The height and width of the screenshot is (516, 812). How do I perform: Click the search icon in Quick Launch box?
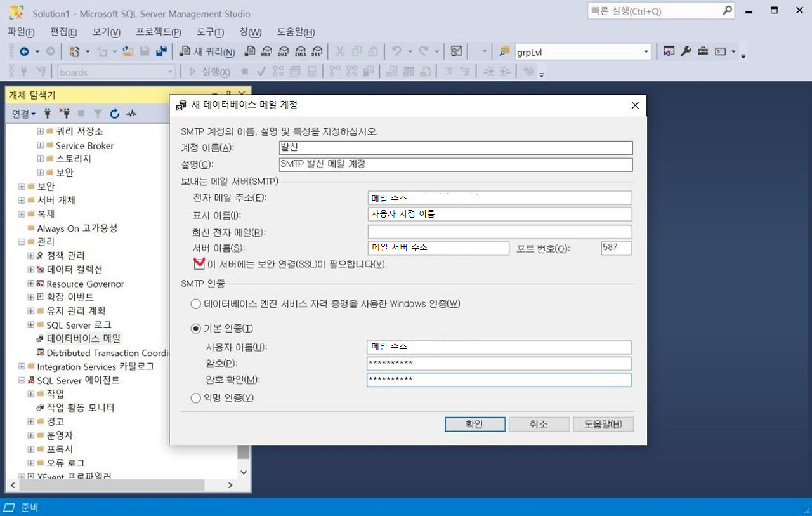click(x=727, y=11)
